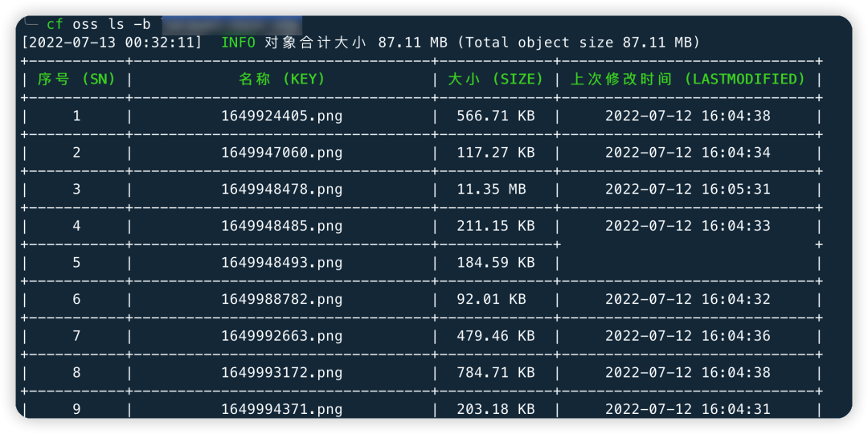Click the 名称 (KEY) column header
Image resolution: width=868 pixels, height=434 pixels.
[282, 79]
